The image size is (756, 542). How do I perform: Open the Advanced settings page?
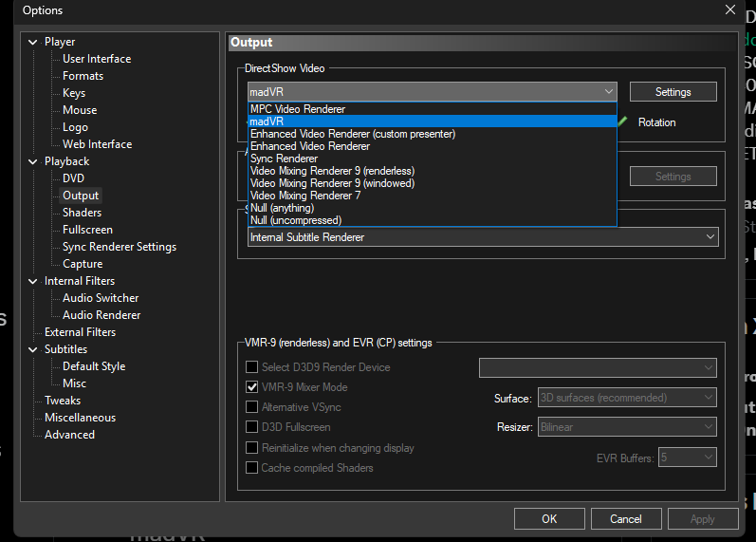[x=69, y=435]
